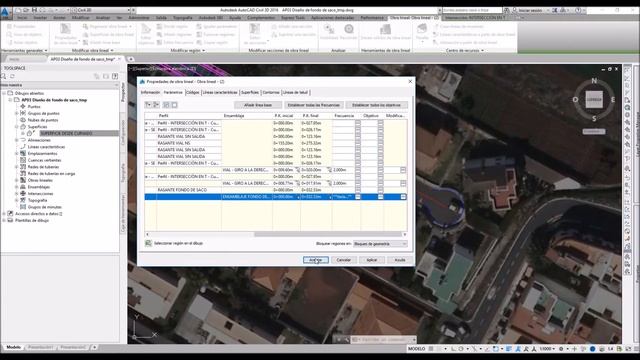The width and height of the screenshot is (640, 360).
Task: Click the ENSAMBLAJE FONDO DE... cell
Action: point(247,197)
